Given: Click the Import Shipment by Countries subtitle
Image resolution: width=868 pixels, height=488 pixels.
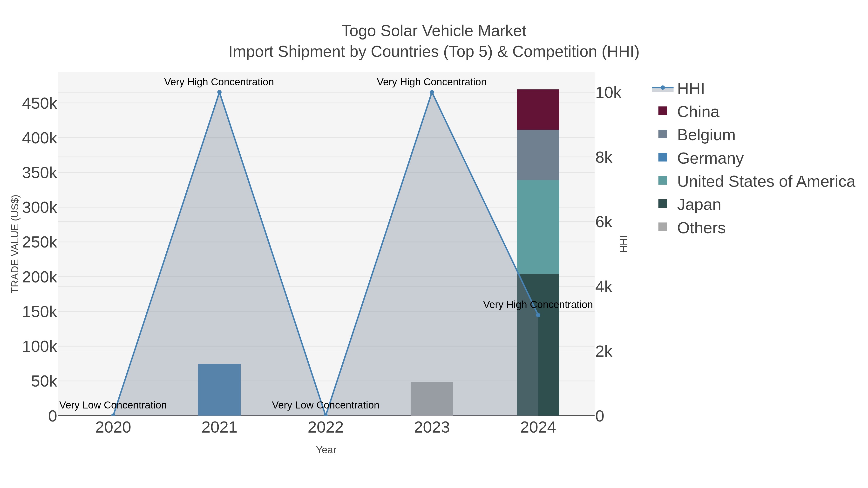Looking at the screenshot, I should point(434,52).
